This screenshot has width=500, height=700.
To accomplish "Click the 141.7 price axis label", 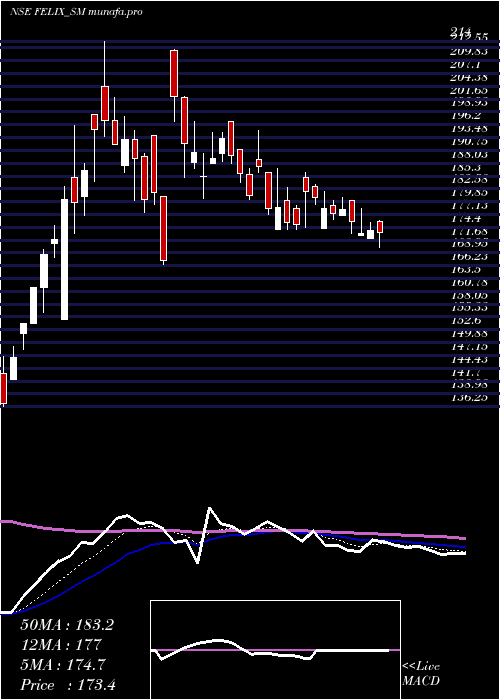I will point(468,372).
